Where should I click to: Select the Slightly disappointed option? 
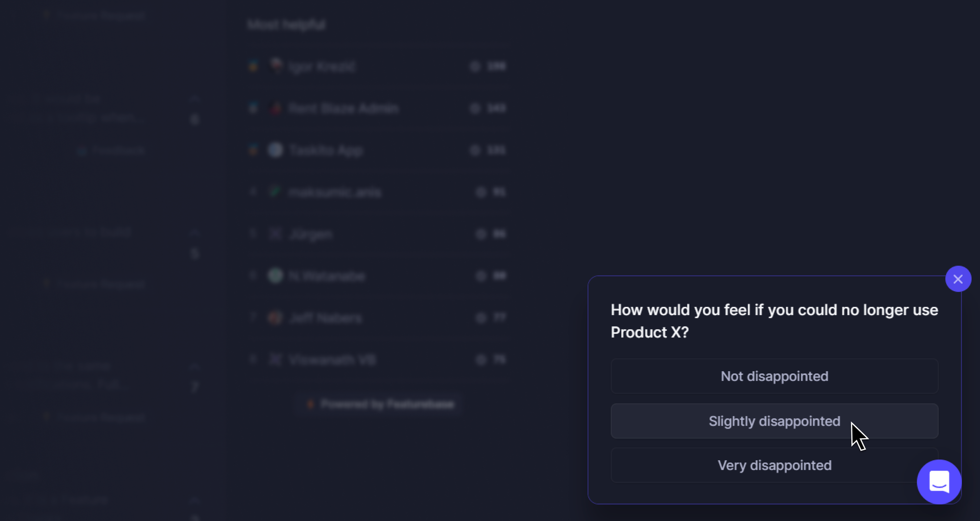coord(774,421)
